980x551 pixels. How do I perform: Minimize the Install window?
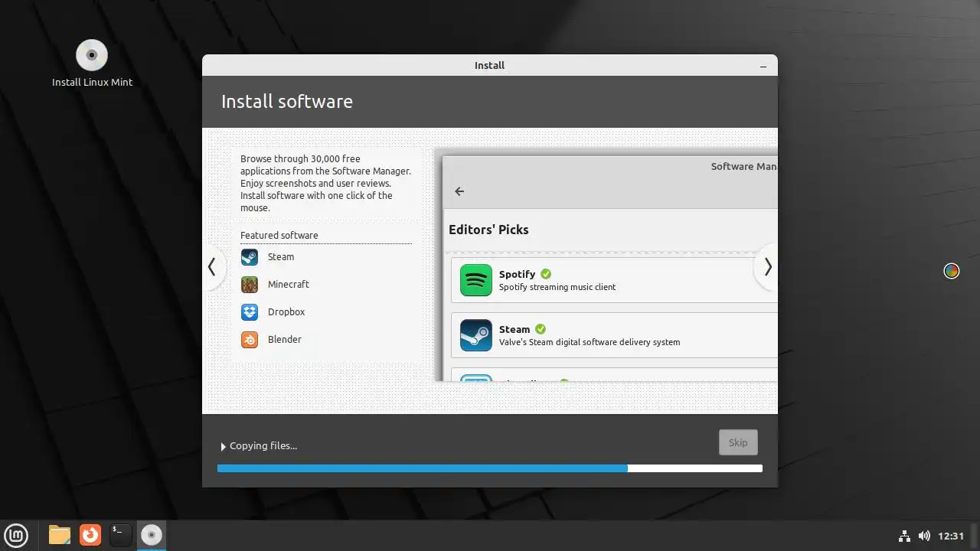763,66
